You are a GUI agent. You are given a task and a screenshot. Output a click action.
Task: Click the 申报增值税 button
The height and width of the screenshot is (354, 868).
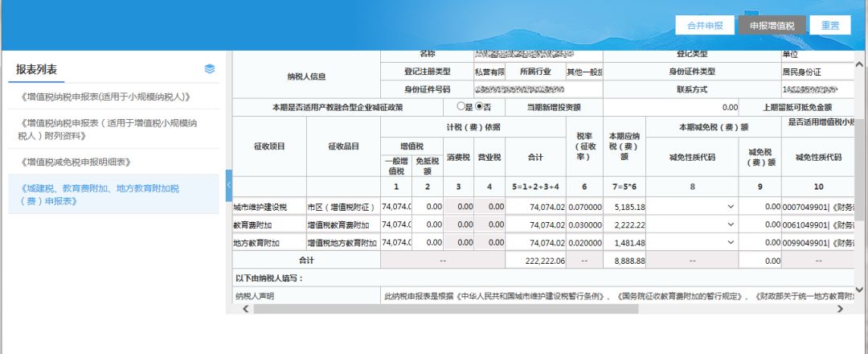pos(772,25)
